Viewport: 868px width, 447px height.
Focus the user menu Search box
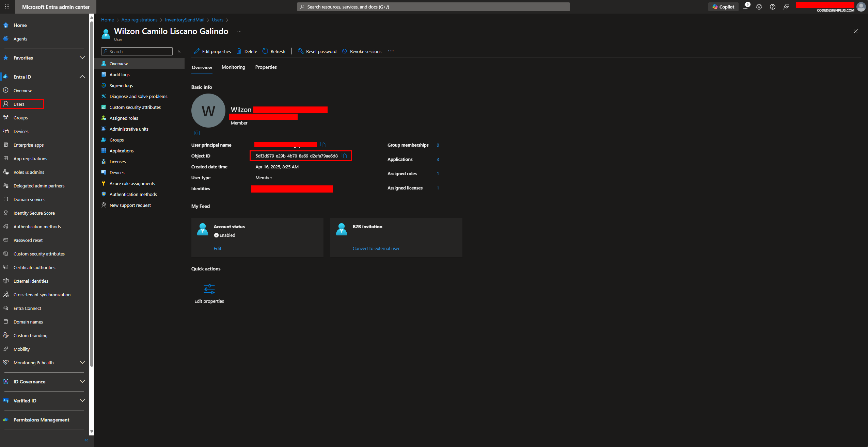click(x=137, y=51)
